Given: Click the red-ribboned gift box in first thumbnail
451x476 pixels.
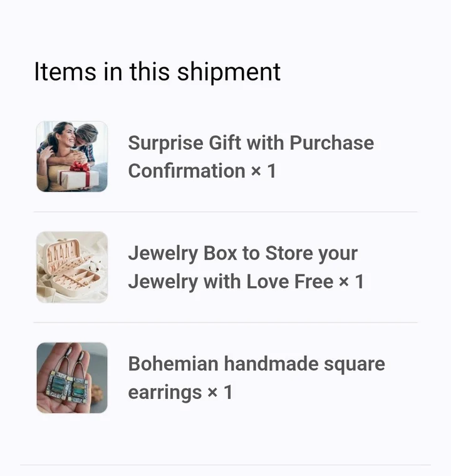Looking at the screenshot, I should (x=80, y=177).
